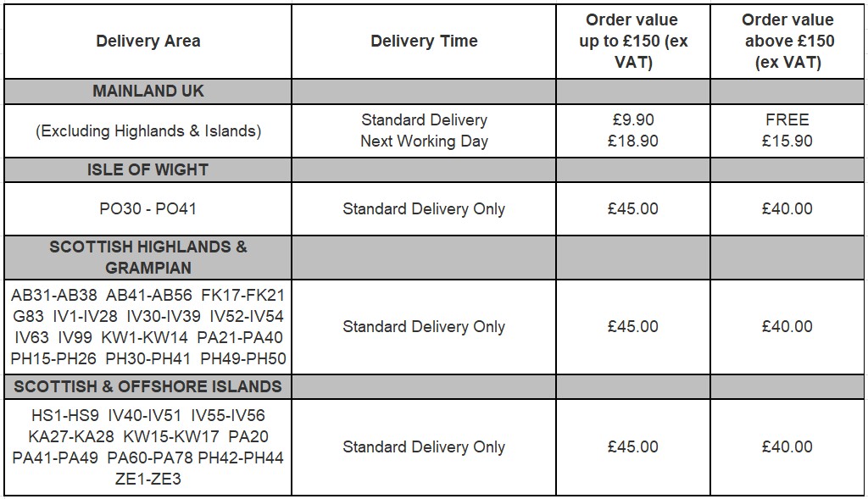The height and width of the screenshot is (499, 868).
Task: Click the Scottish & Offshore Islands heading
Action: (148, 386)
